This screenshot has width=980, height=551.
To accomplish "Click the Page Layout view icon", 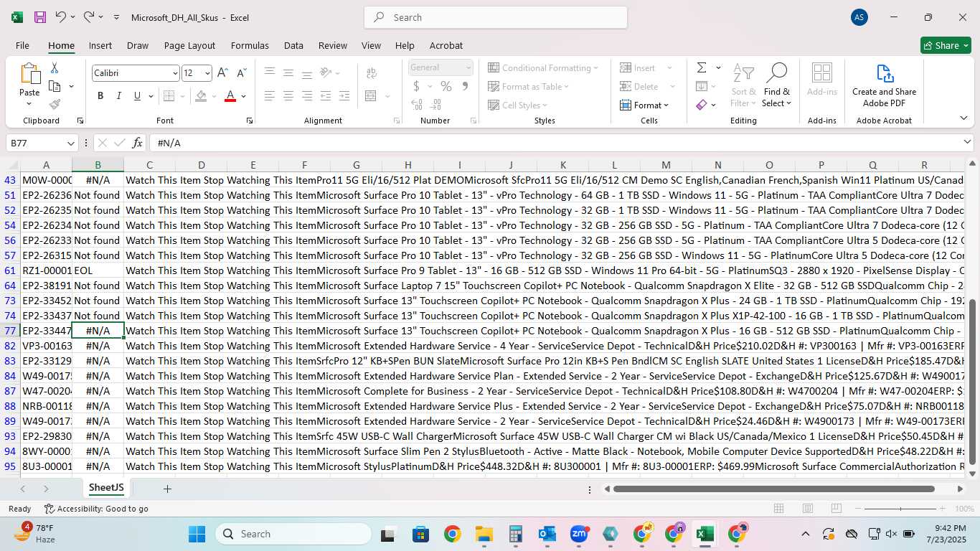I will [807, 509].
